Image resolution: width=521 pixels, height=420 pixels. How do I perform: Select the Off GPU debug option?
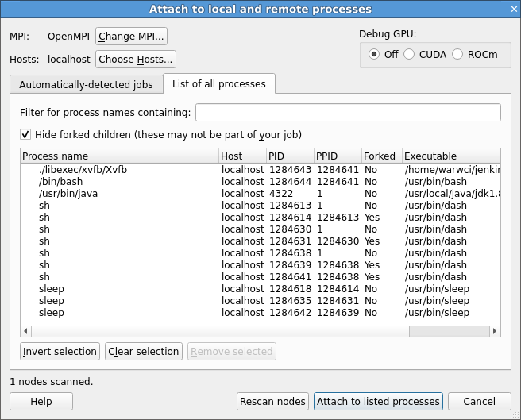(x=383, y=54)
